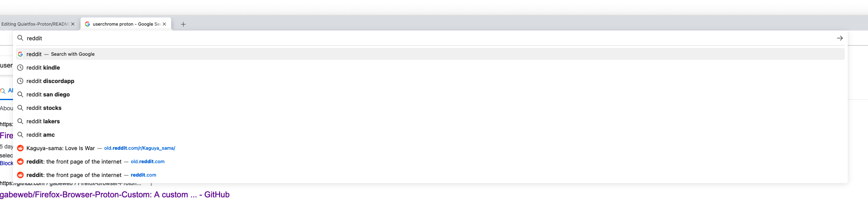868x201 pixels.
Task: Open the gabeweb Firefox-Browser-Proton-Custom GitHub result
Action: point(115,194)
